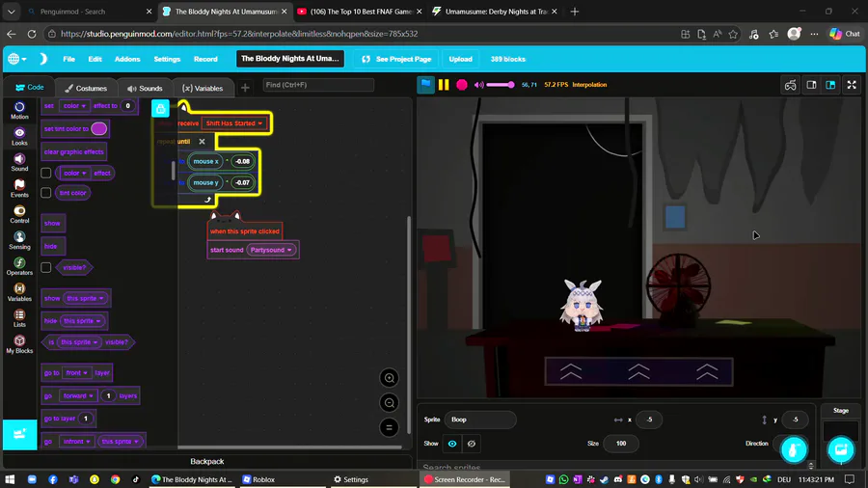The height and width of the screenshot is (488, 868).
Task: Click the See Project Page button
Action: [396, 59]
